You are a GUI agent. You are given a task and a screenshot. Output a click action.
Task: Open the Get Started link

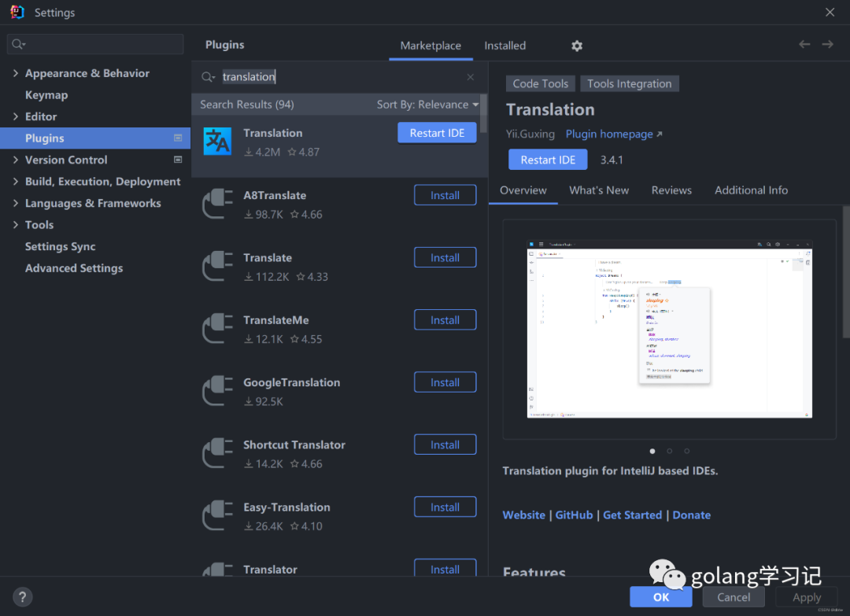(632, 515)
